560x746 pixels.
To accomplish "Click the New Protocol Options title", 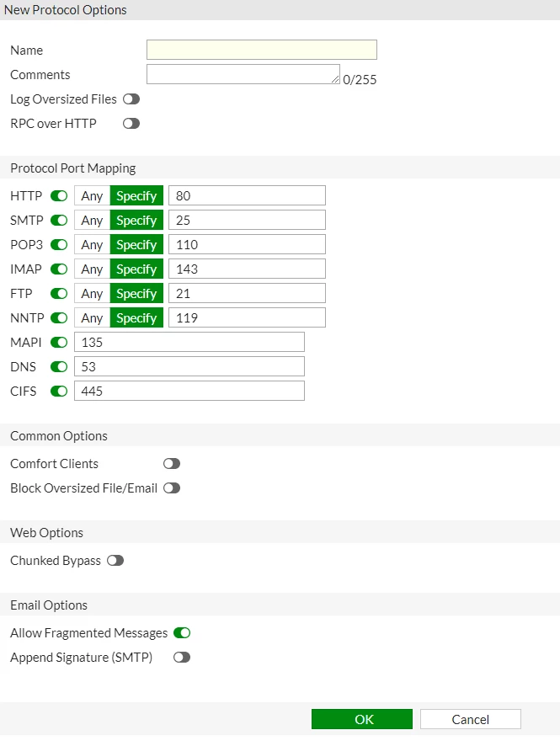I will [x=65, y=10].
